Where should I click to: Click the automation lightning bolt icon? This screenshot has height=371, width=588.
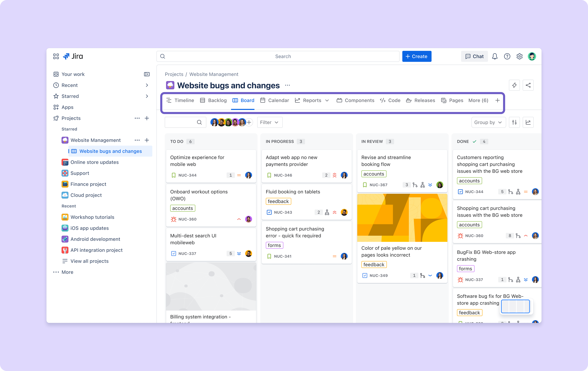[514, 85]
